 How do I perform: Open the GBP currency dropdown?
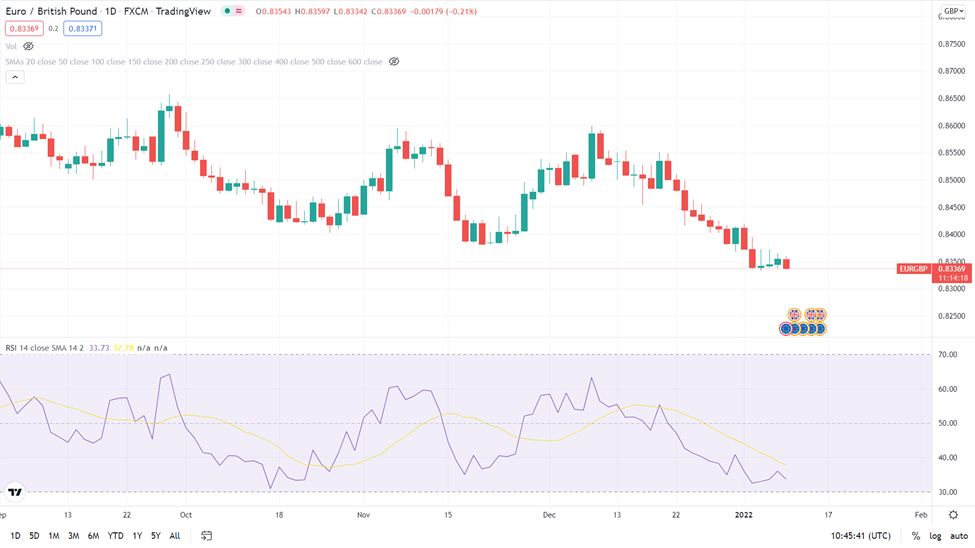click(954, 11)
